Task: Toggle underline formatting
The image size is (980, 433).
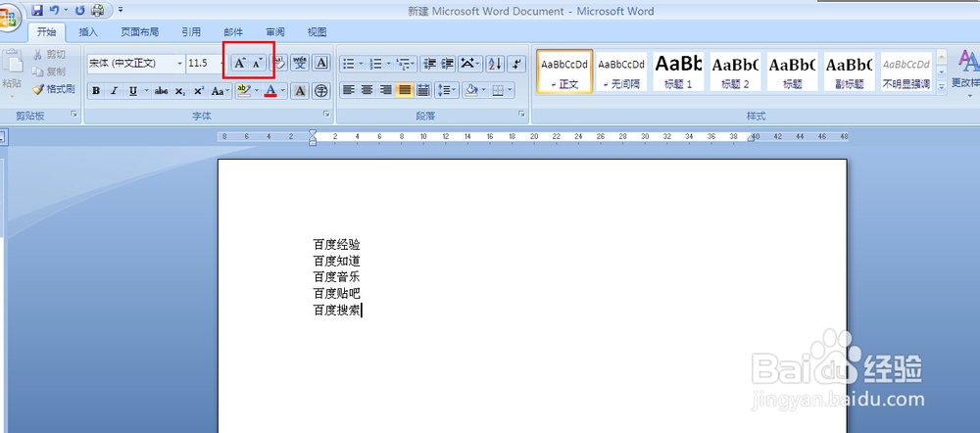Action: pos(133,91)
